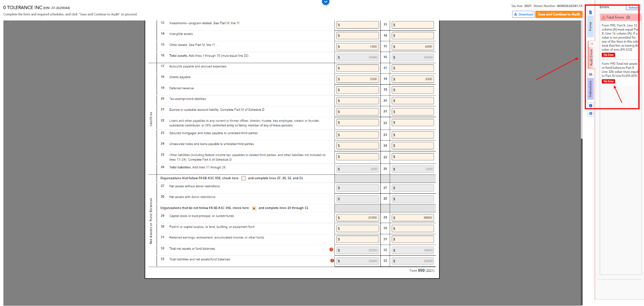
Task: Edit line 15 Other assets field showing 6000
Action: coord(413,47)
